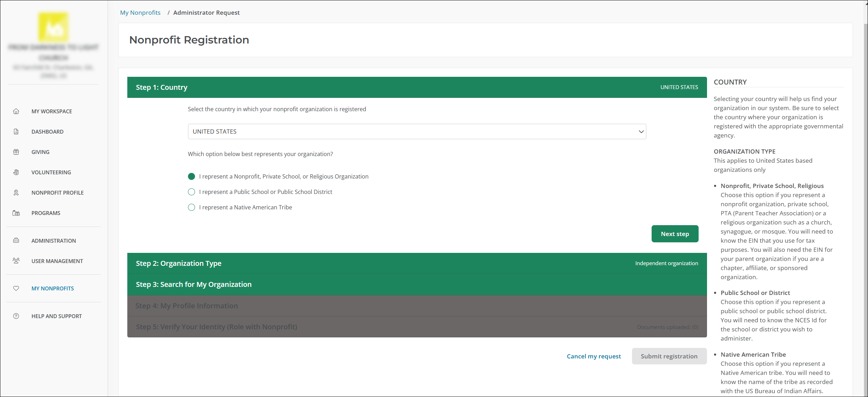Open the United States country dropdown
The width and height of the screenshot is (868, 397).
coord(417,132)
